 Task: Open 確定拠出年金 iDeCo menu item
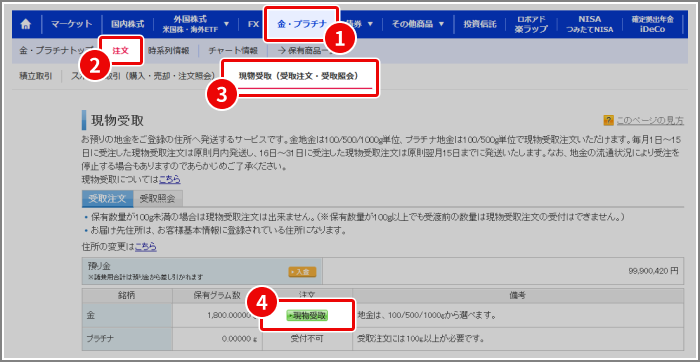point(652,25)
